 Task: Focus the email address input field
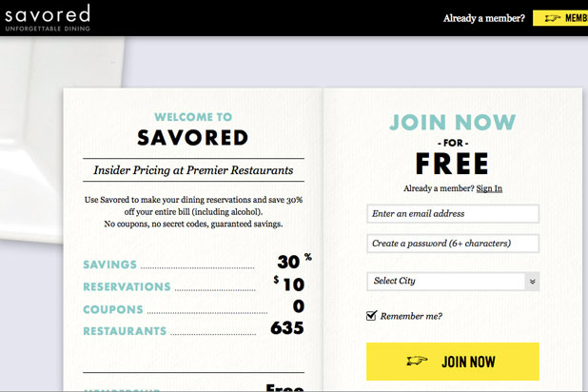(x=453, y=214)
